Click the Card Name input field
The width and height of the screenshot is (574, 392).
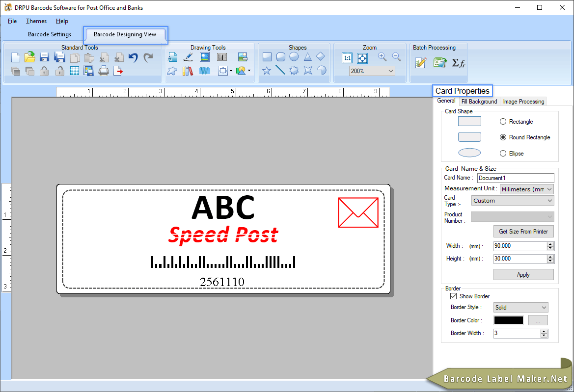pos(516,178)
